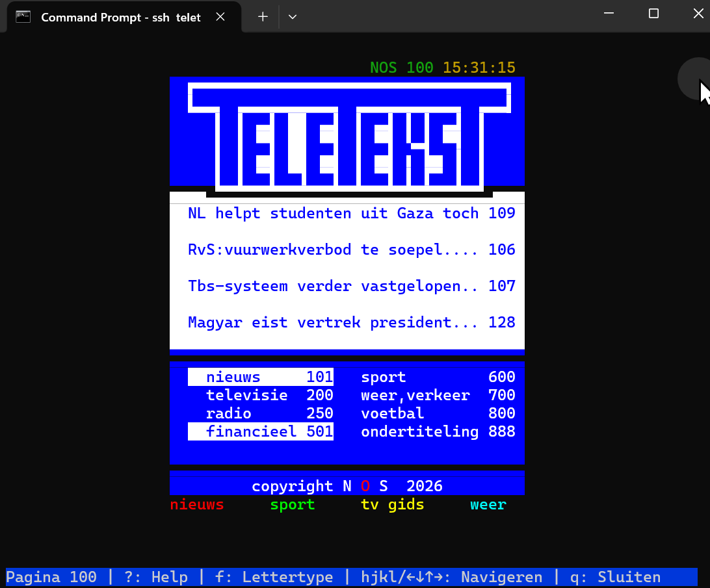Click the clock showing 15:31:15
This screenshot has width=710, height=588.
(479, 68)
